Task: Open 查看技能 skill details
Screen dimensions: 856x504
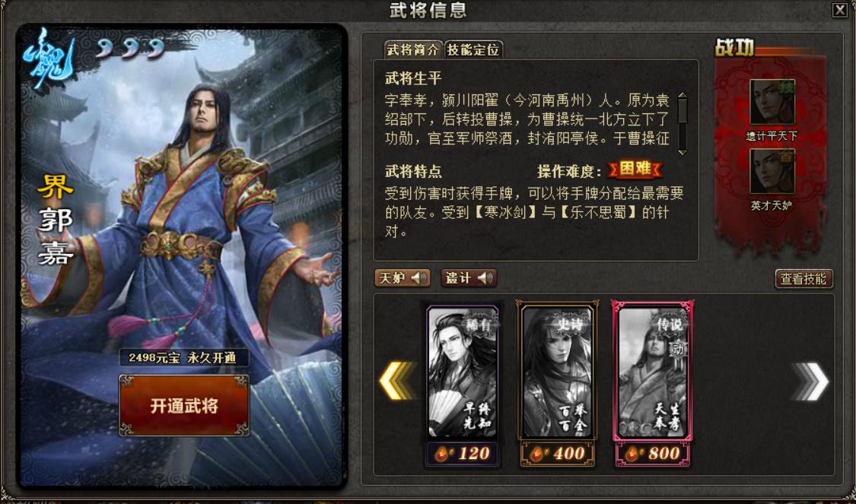Action: pyautogui.click(x=804, y=279)
